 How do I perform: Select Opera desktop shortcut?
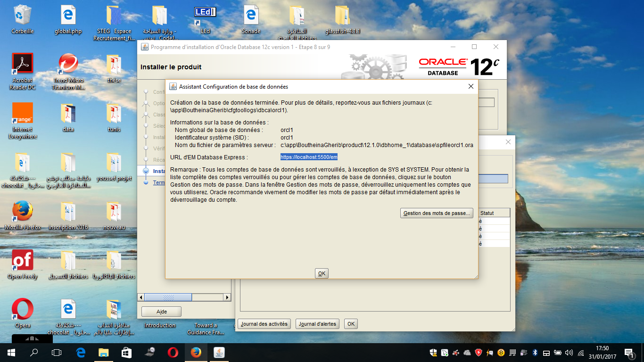23,314
